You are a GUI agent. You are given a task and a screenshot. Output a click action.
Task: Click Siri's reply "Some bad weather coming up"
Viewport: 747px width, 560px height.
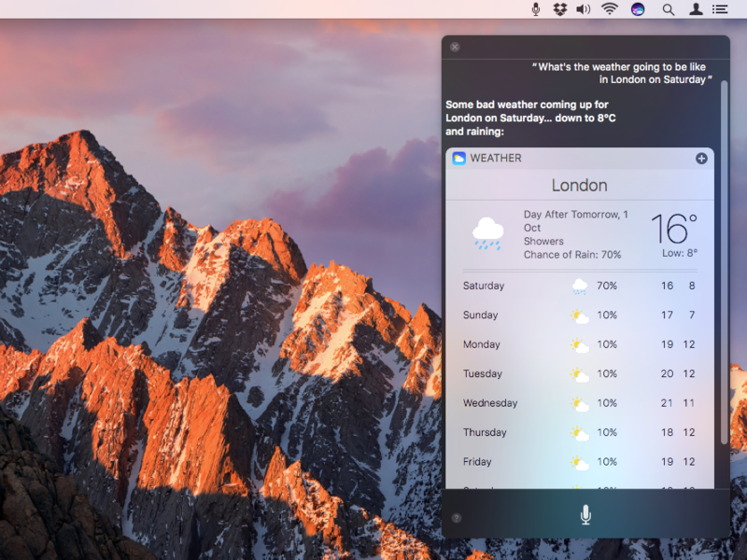click(530, 118)
